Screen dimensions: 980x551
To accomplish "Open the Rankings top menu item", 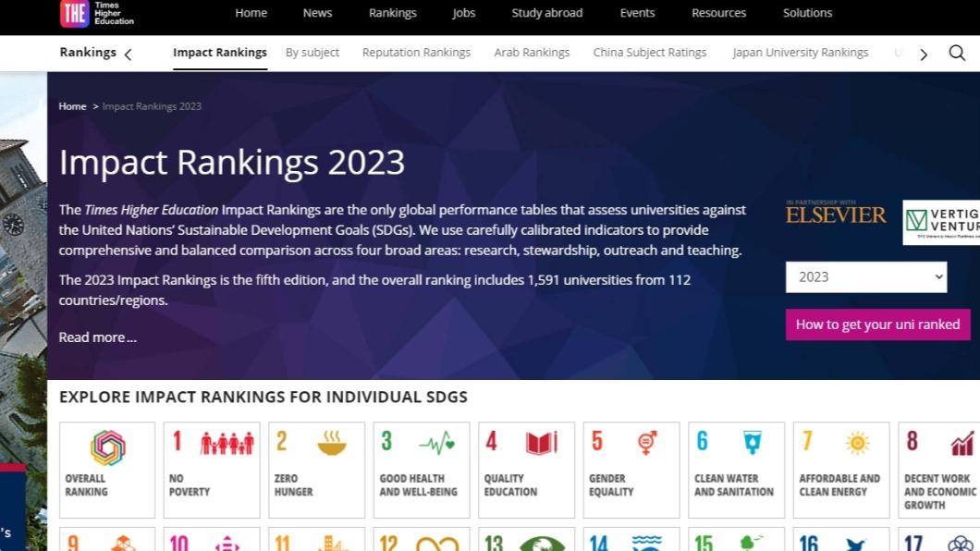I will click(393, 13).
